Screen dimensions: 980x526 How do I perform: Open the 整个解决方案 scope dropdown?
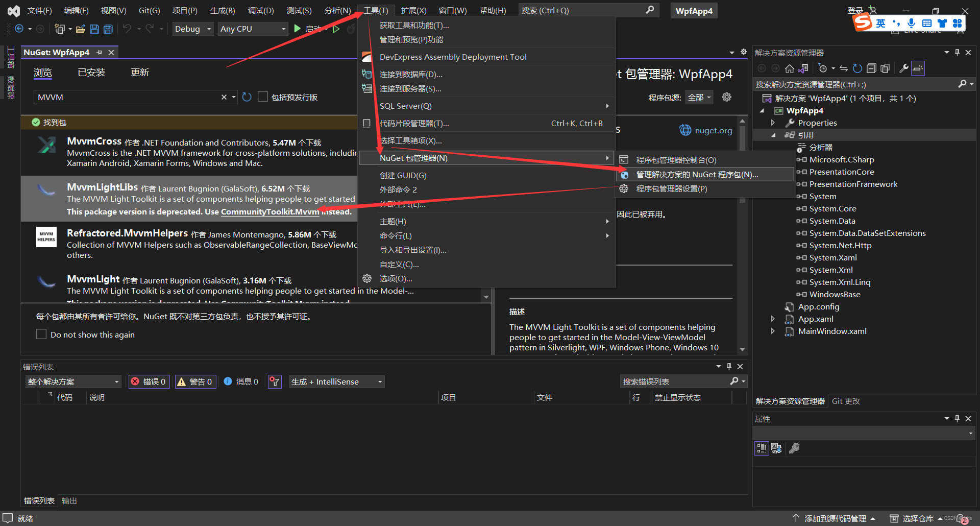coord(73,381)
